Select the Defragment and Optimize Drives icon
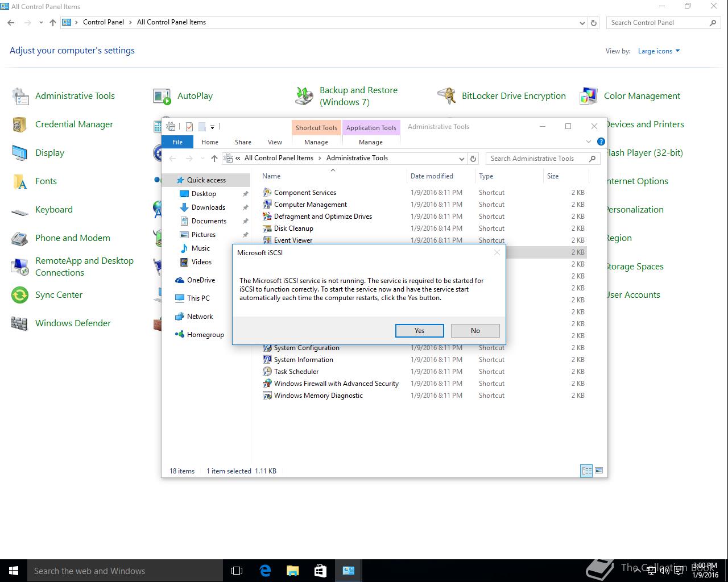The width and height of the screenshot is (728, 582). coord(267,217)
